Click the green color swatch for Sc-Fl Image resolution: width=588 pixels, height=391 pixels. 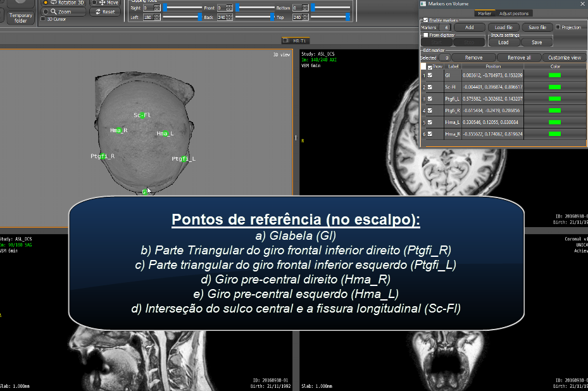coord(554,87)
